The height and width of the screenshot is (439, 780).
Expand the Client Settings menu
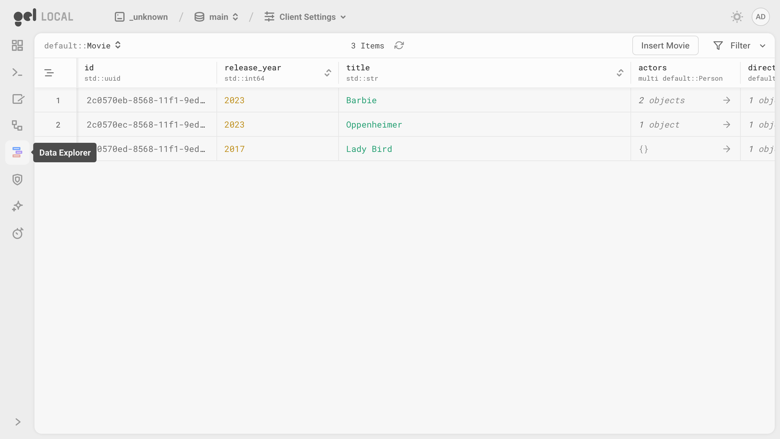(305, 17)
